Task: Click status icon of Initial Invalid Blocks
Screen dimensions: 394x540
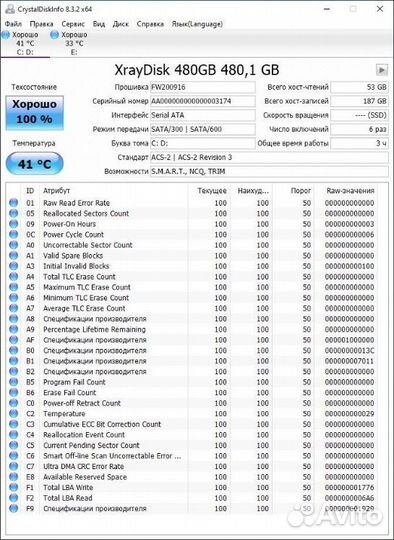Action: pyautogui.click(x=13, y=266)
